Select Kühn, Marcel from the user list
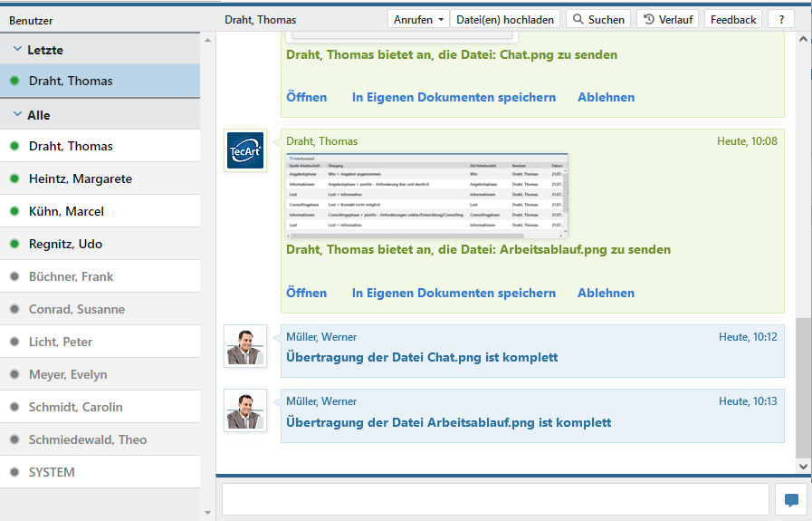 click(x=66, y=211)
